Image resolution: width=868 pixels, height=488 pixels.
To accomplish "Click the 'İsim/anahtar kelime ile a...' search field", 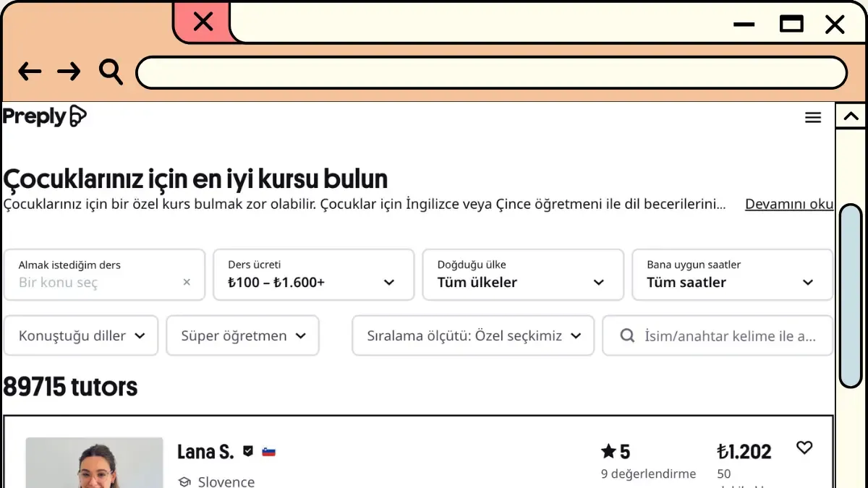I will pos(718,335).
